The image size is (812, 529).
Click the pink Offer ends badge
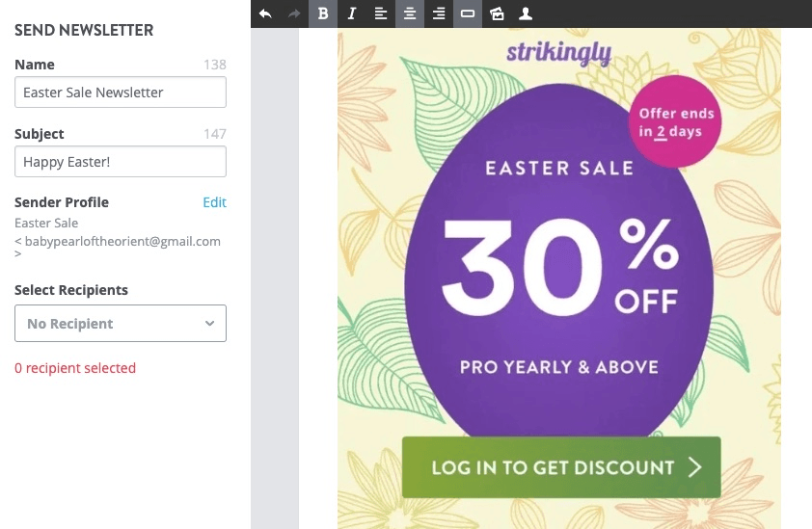(675, 121)
